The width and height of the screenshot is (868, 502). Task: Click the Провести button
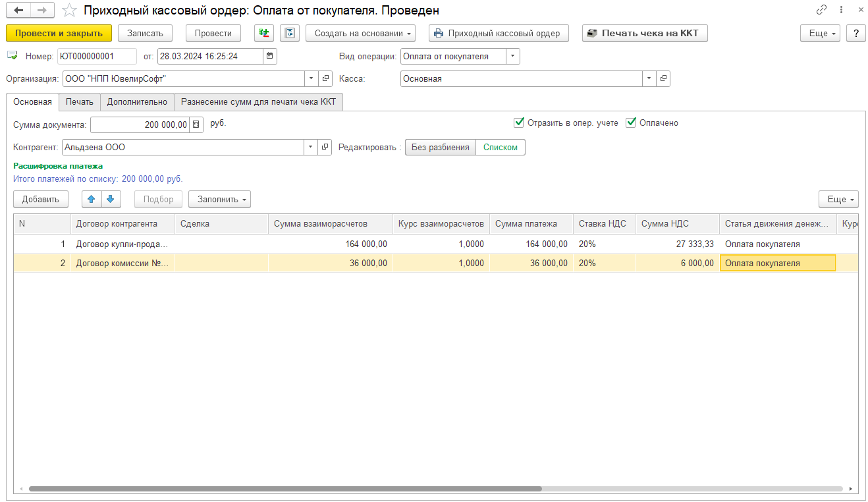click(x=213, y=33)
